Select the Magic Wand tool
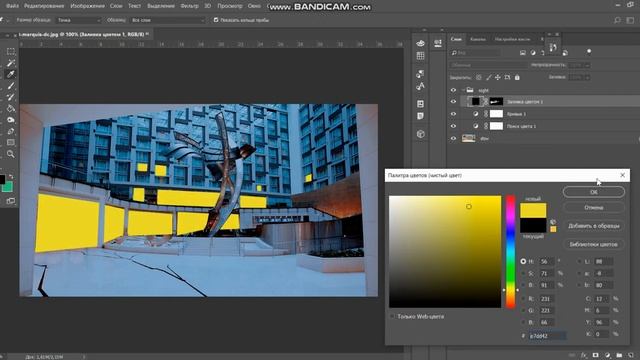Screen dimensions: 640x360 [11, 63]
